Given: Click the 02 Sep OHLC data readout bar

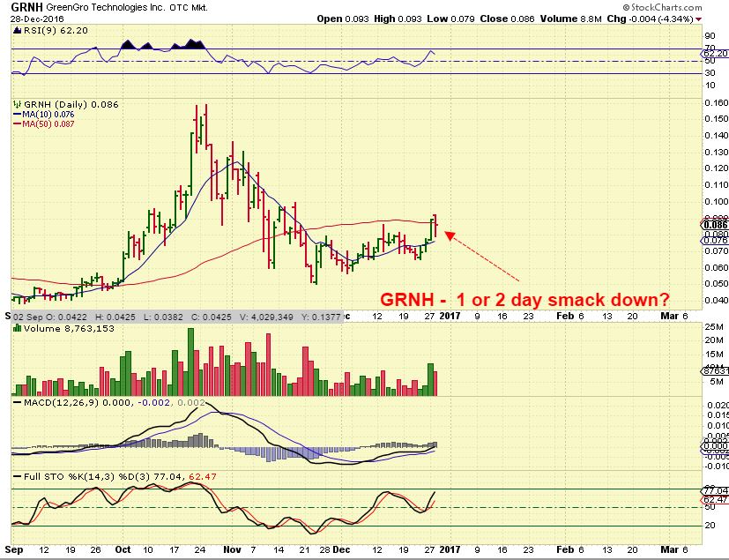Looking at the screenshot, I should point(177,317).
